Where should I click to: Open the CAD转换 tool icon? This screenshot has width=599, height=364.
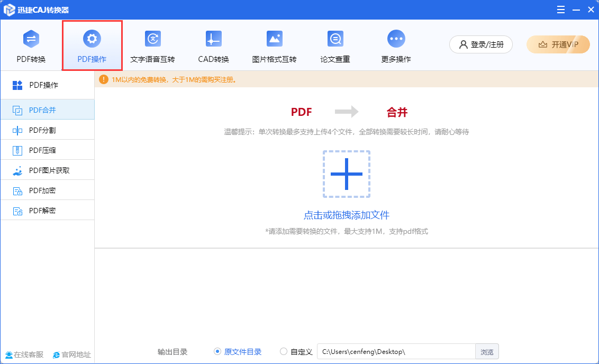(x=213, y=39)
